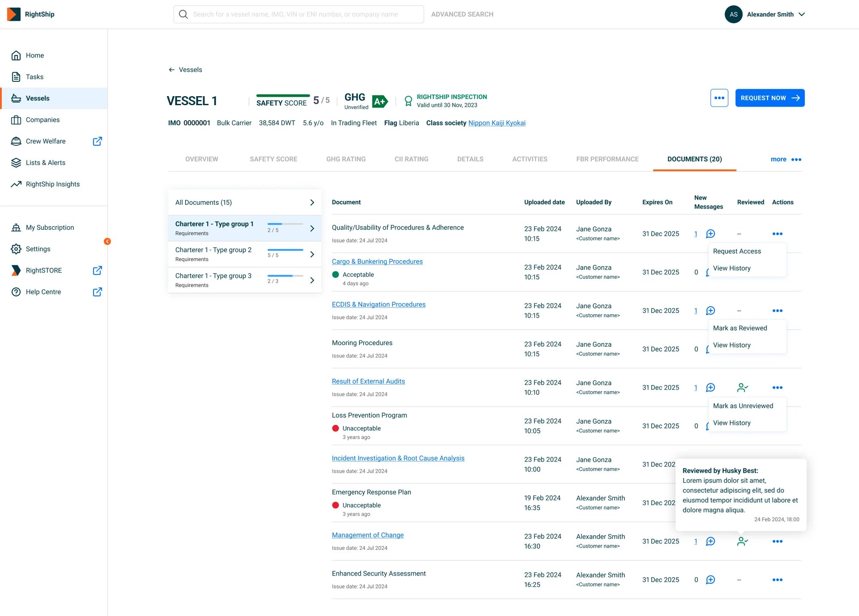
Task: Click the RightShip logo
Action: pos(31,14)
